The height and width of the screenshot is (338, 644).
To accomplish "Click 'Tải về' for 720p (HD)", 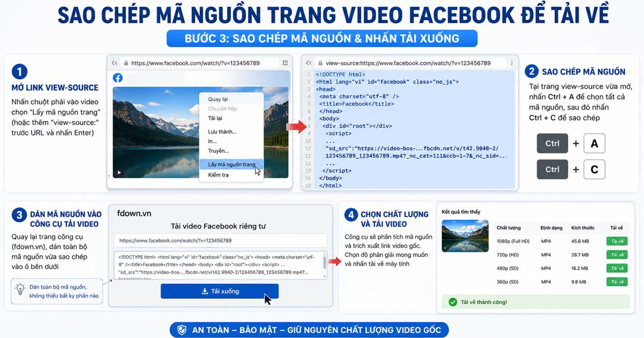I will [x=617, y=255].
